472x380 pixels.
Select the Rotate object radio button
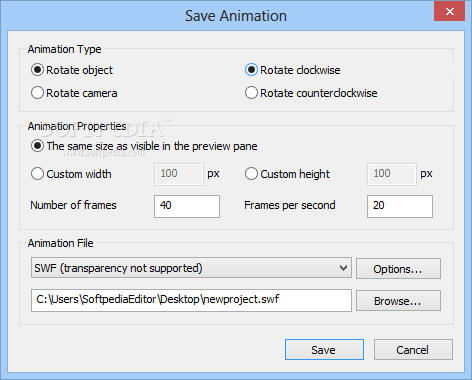(x=37, y=70)
